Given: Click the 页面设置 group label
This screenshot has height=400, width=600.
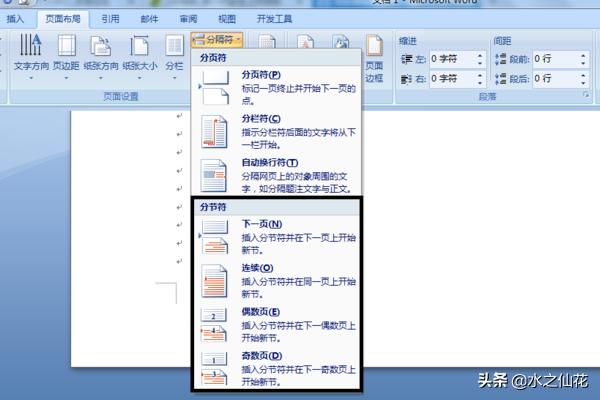Looking at the screenshot, I should click(121, 96).
